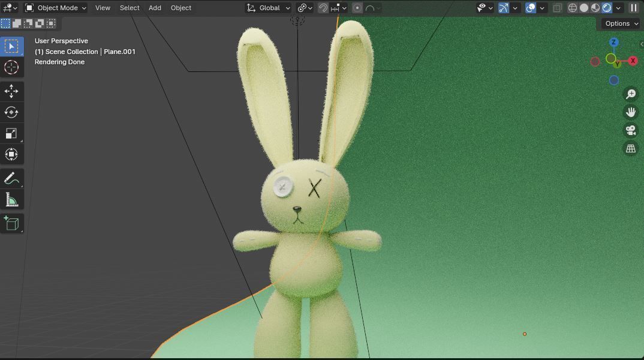
Task: Click the 'User Perspective' label
Action: point(61,41)
